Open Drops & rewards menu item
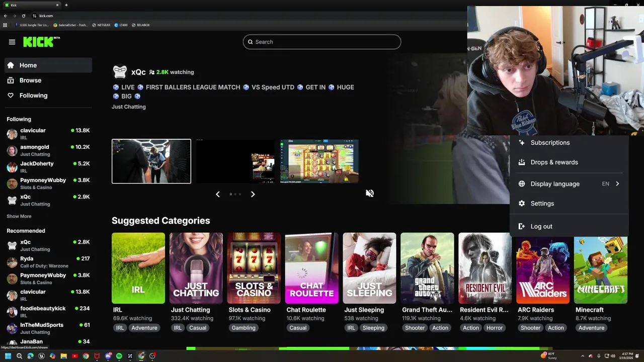This screenshot has height=362, width=644. (569, 162)
